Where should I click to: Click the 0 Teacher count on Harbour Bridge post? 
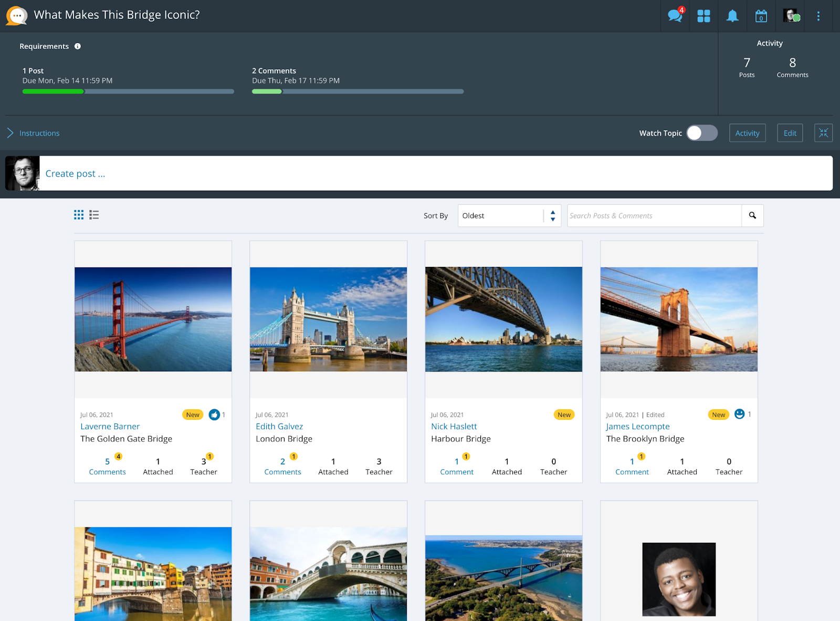553,466
